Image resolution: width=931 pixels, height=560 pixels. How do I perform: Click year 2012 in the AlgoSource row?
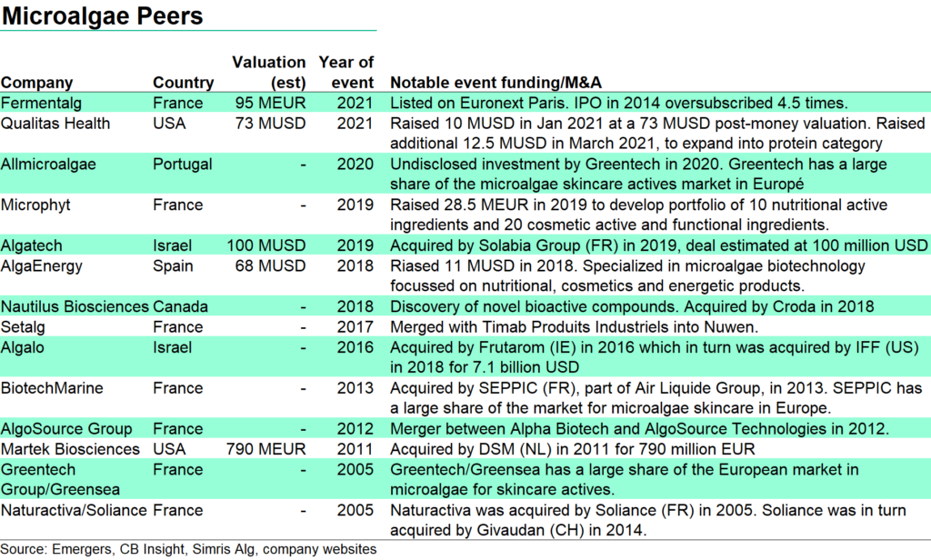point(355,429)
